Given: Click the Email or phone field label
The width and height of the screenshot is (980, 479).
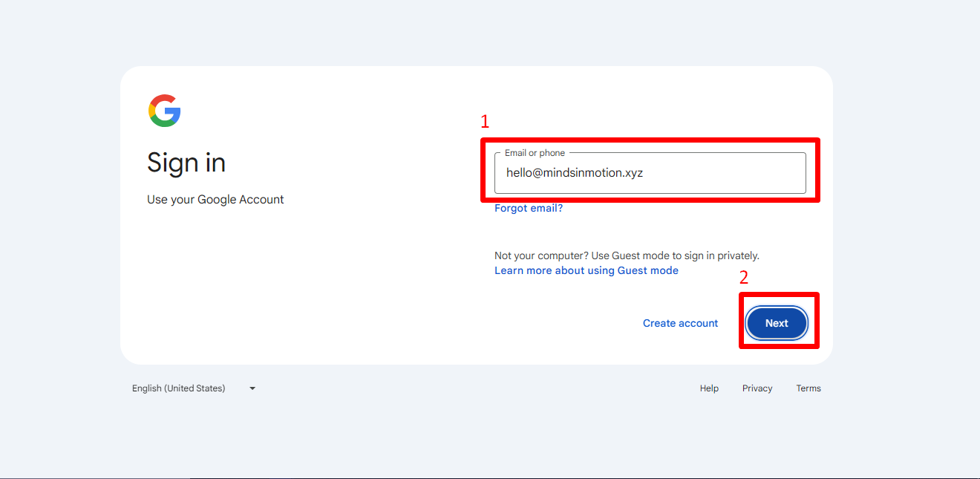Looking at the screenshot, I should (532, 152).
